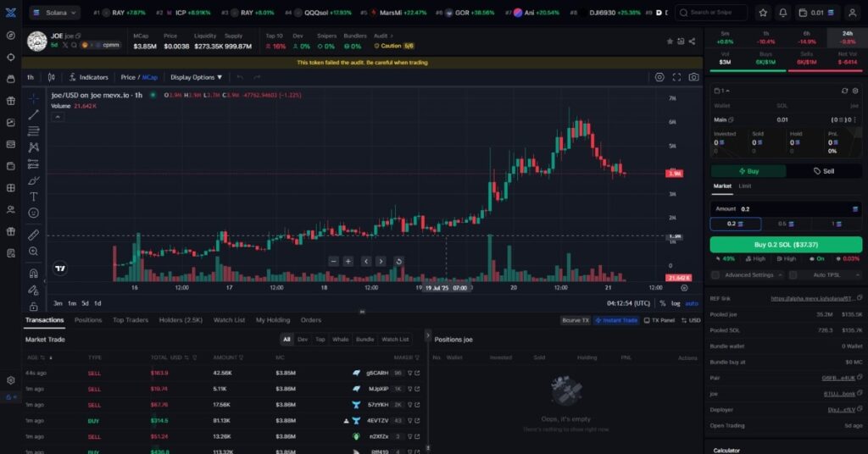Toggle Instant Trade mode
Image resolution: width=868 pixels, height=454 pixels.
click(615, 320)
